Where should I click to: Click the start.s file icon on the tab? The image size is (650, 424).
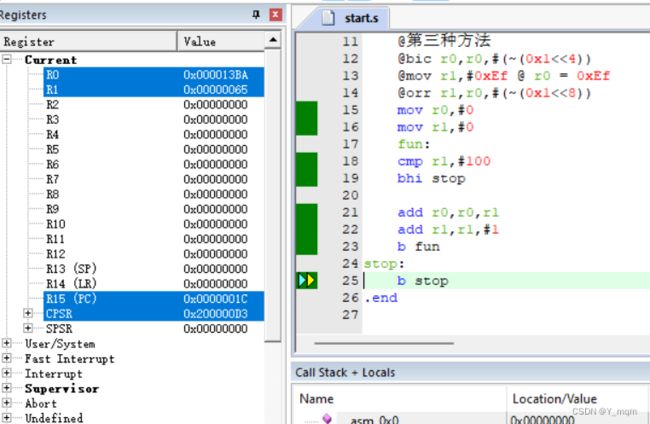pyautogui.click(x=328, y=18)
